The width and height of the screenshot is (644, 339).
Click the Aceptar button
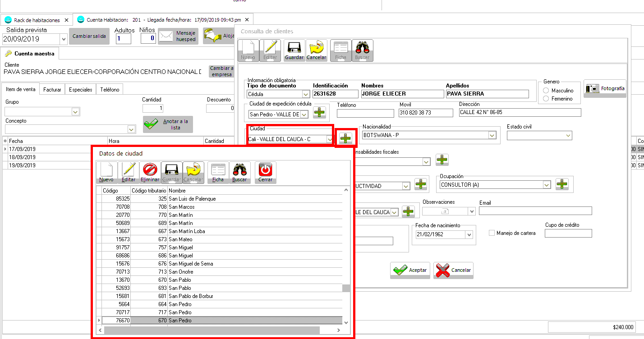pos(410,270)
